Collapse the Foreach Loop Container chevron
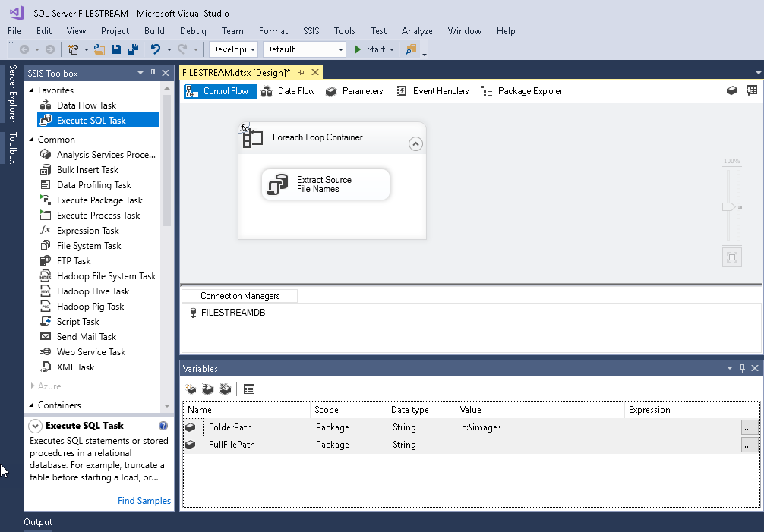This screenshot has height=532, width=764. (x=415, y=143)
